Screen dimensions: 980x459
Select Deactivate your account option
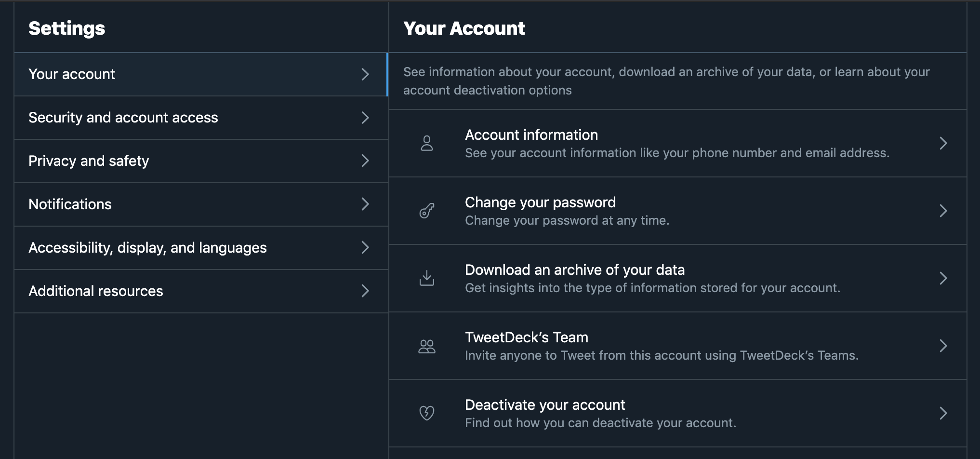coord(544,405)
